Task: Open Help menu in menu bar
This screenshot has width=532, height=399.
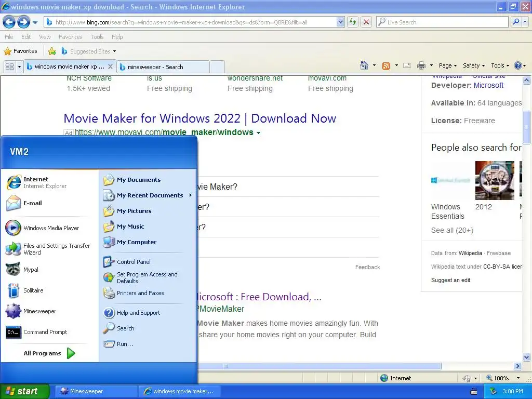Action: [x=117, y=37]
